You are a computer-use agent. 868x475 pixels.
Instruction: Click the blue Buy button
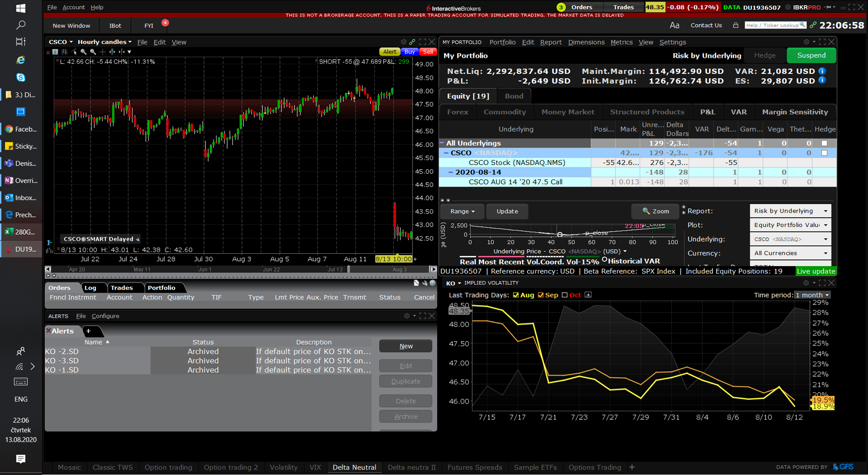coord(410,52)
